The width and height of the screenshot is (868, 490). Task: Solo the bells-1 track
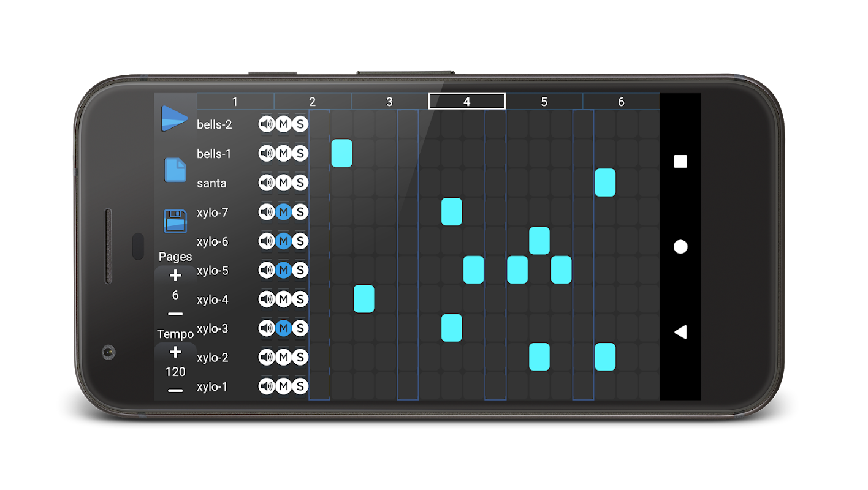pyautogui.click(x=300, y=154)
